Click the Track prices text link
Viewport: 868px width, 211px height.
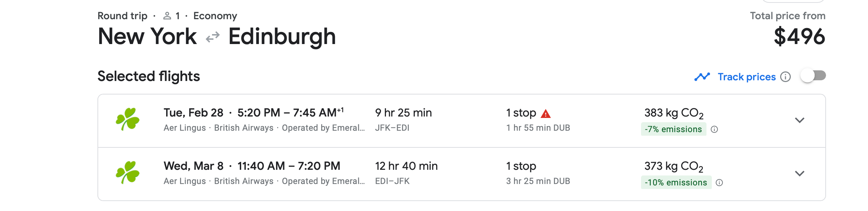(x=746, y=77)
